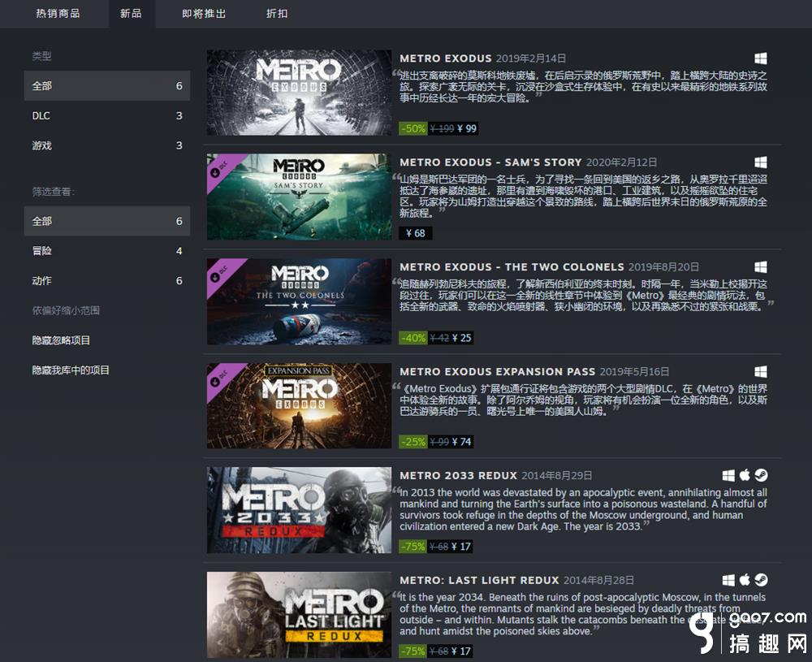Click the 依偏好缩小范围 heading
The width and height of the screenshot is (812, 662).
(x=66, y=310)
